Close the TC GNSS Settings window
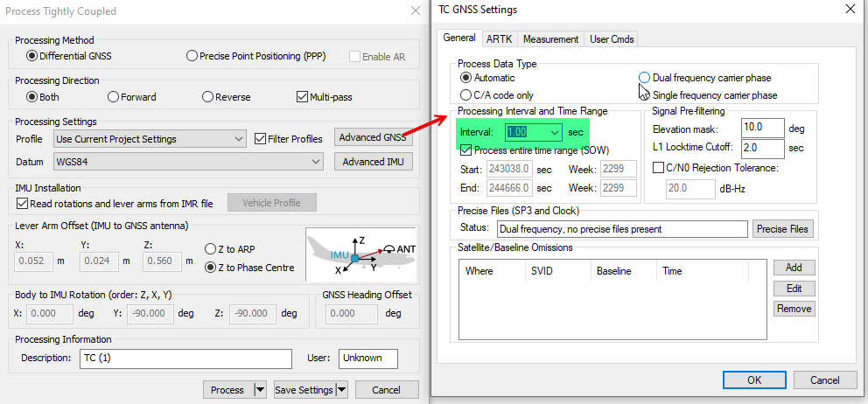Image resolution: width=868 pixels, height=404 pixels. coord(850,10)
